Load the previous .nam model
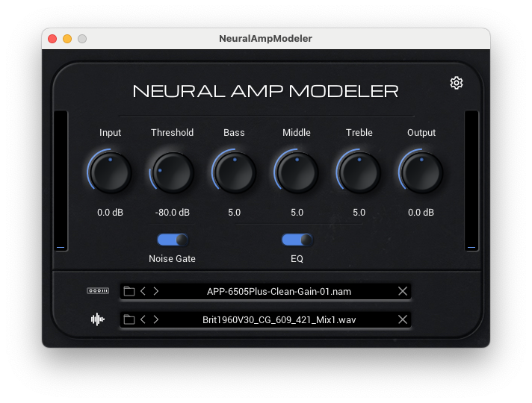The height and width of the screenshot is (403, 532). click(x=143, y=291)
